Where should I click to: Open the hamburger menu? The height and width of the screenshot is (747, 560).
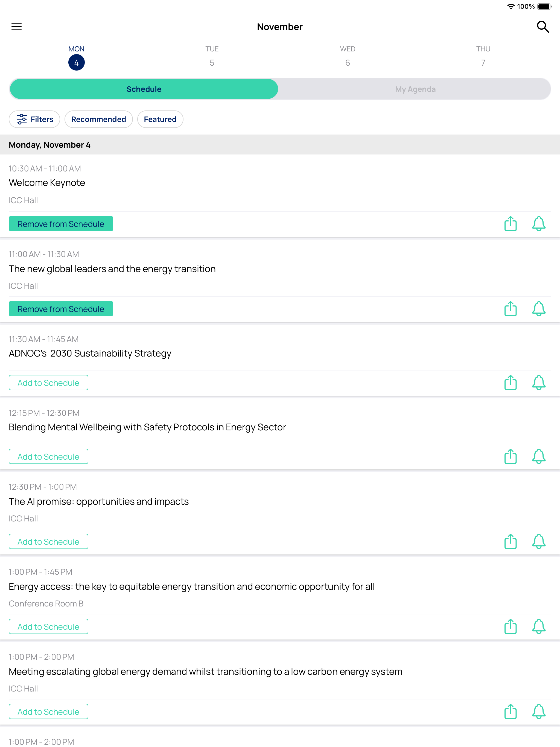(x=16, y=26)
